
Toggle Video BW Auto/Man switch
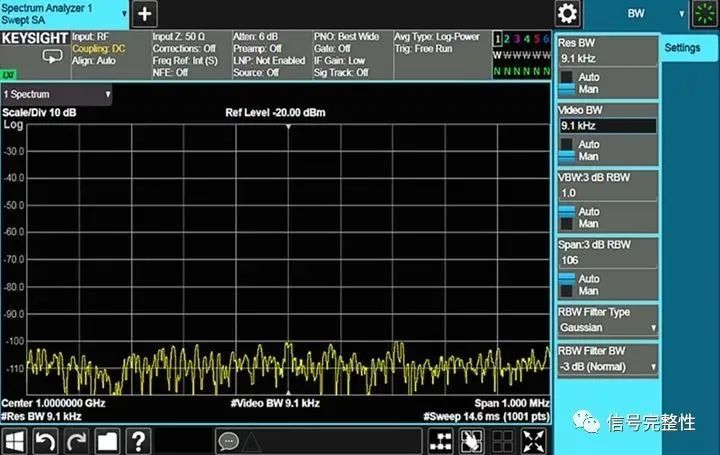coord(567,151)
